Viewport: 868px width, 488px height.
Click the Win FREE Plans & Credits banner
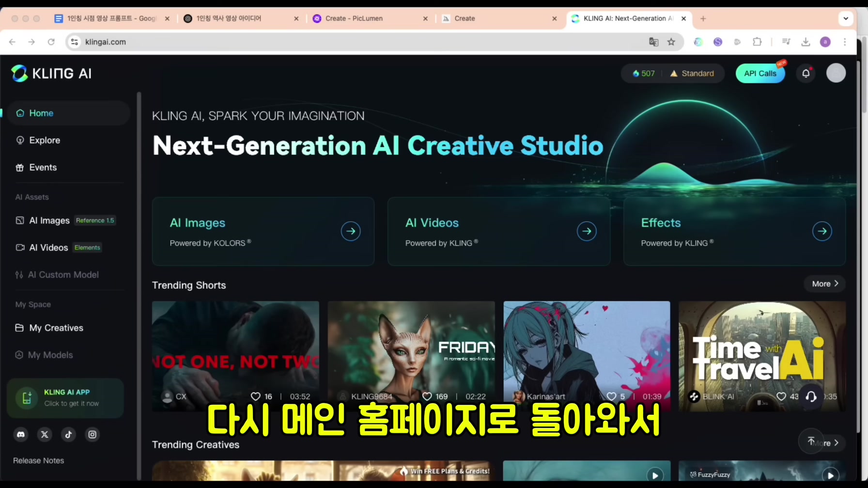tap(444, 471)
